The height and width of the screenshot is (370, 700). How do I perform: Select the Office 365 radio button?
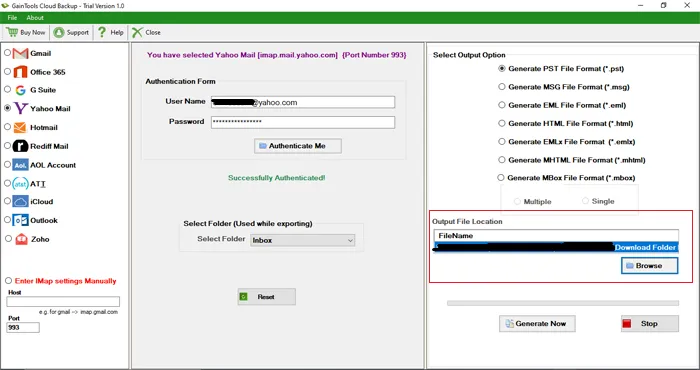8,71
